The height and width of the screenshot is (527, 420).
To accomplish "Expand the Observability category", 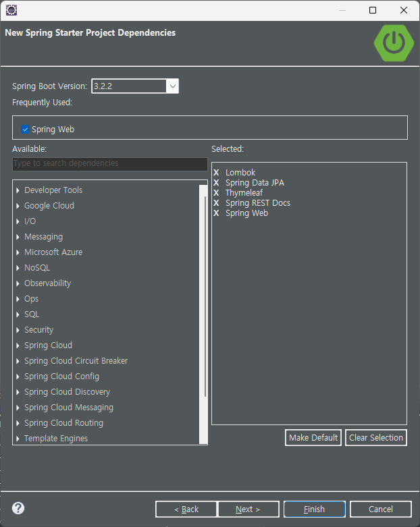I will click(18, 283).
